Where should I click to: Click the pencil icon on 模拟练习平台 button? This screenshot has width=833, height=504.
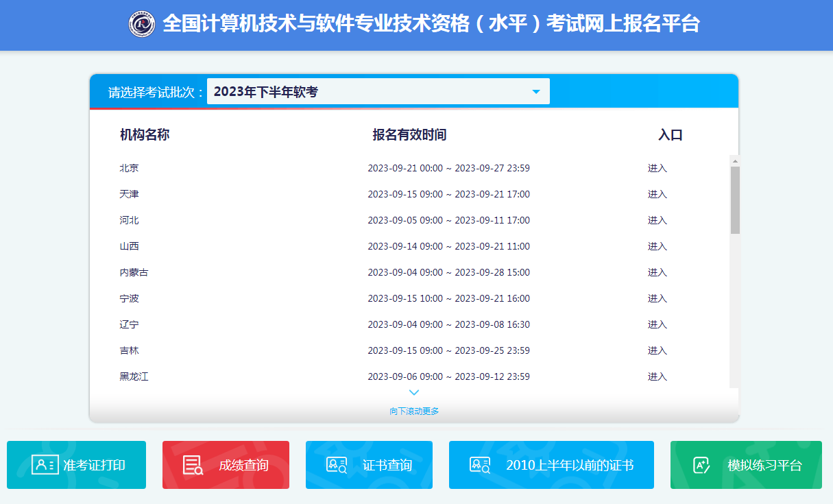pyautogui.click(x=703, y=464)
